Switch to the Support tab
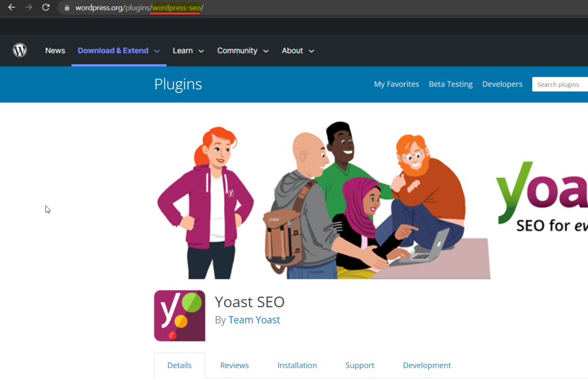 [x=359, y=365]
